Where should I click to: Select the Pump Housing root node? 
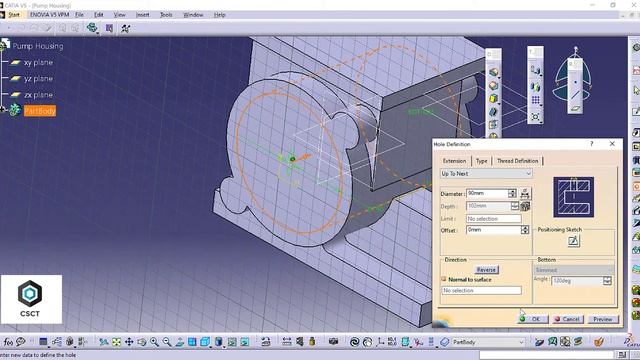pos(38,46)
